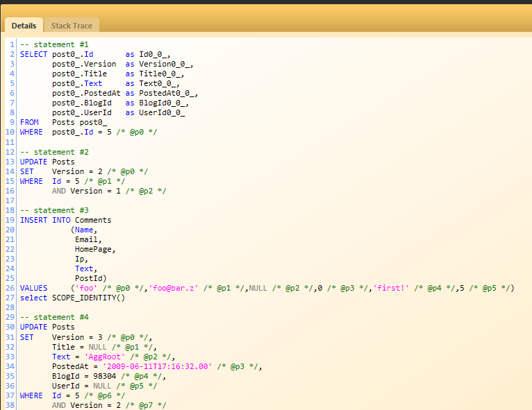Click the '-- statement #2' comment
Screen dimensions: 532x410
pos(54,152)
